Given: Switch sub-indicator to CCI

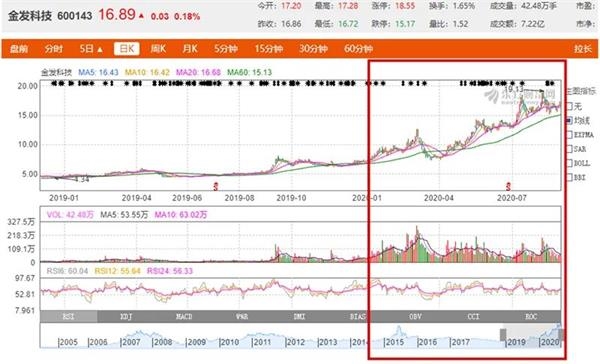Looking at the screenshot, I should (473, 317).
